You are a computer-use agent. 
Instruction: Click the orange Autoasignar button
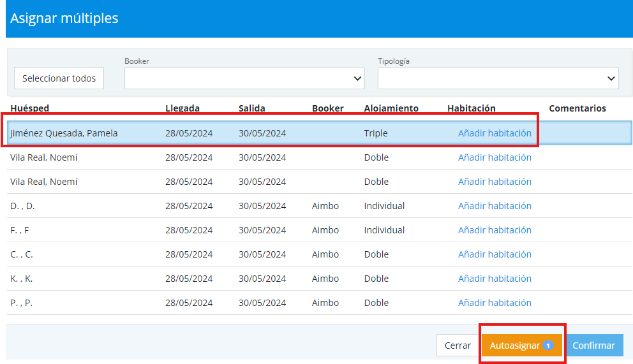click(x=514, y=346)
